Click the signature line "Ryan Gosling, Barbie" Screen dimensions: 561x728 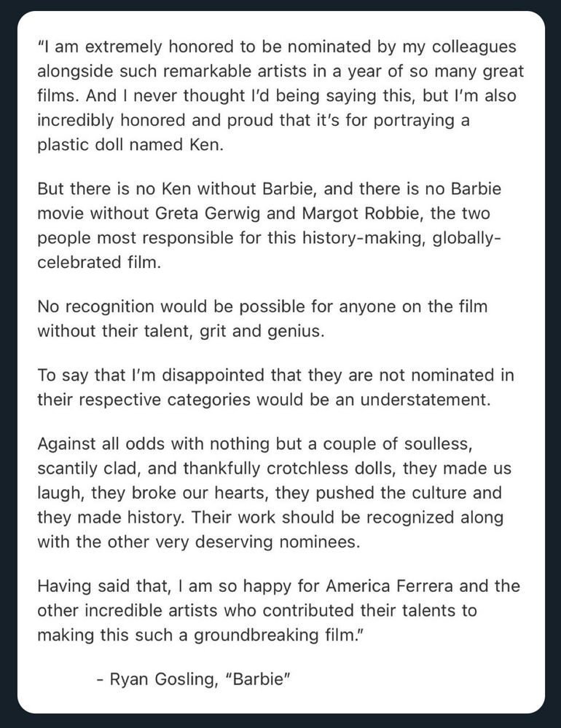coord(193,678)
